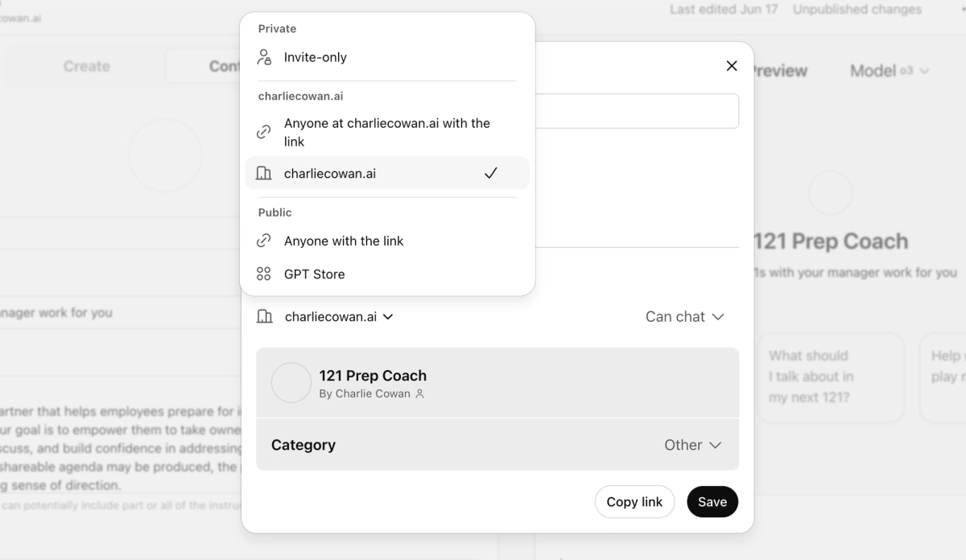Click the 121 Prep Coach avatar circle
Image resolution: width=966 pixels, height=560 pixels.
(x=291, y=383)
